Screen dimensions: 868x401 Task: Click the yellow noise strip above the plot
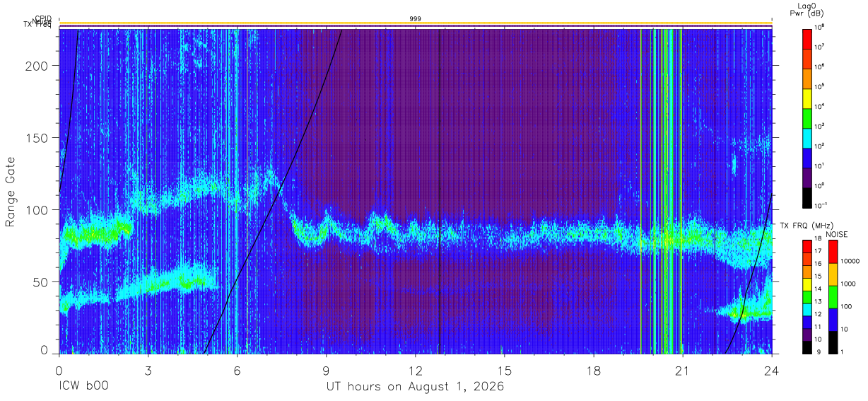point(415,23)
